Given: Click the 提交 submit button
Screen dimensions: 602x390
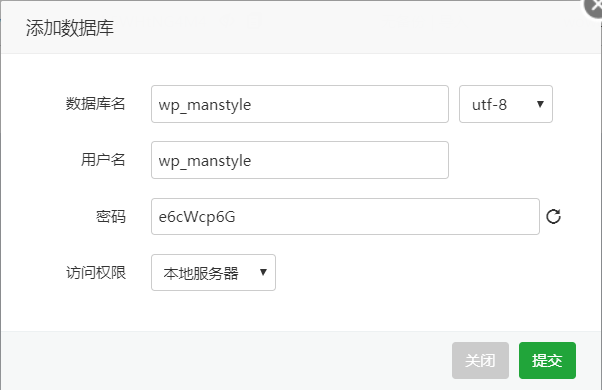Looking at the screenshot, I should coord(547,360).
